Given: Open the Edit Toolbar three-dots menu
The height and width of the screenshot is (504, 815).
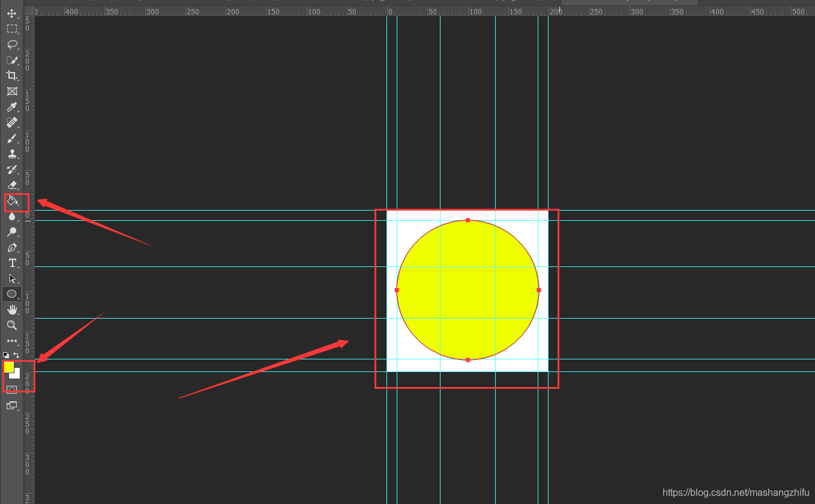Looking at the screenshot, I should coord(11,341).
